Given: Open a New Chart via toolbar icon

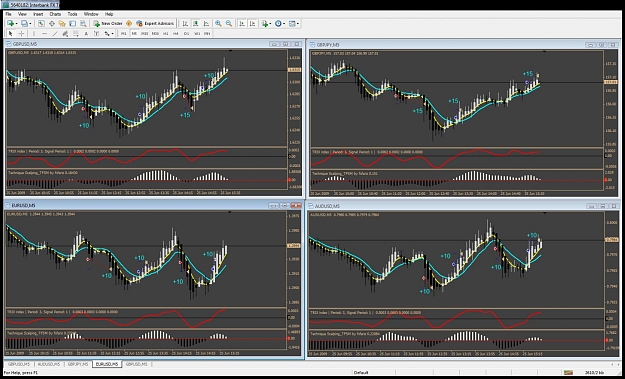Looking at the screenshot, I should coord(10,24).
